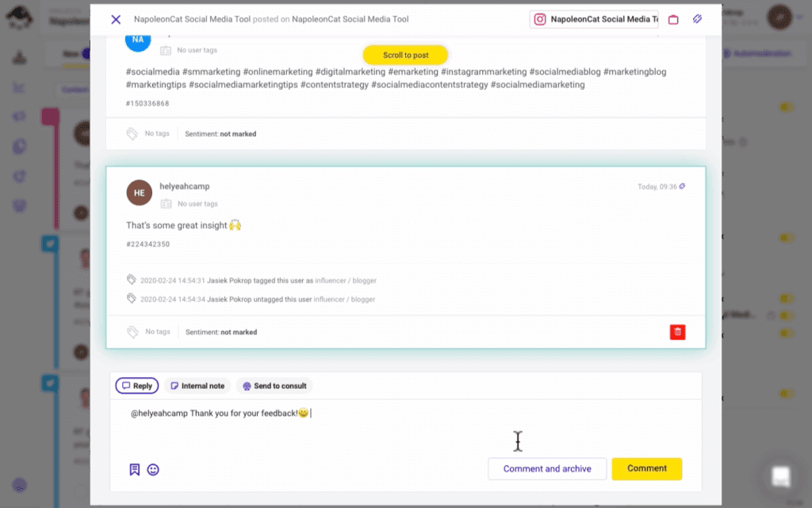This screenshot has height=508, width=812.
Task: Click the archive box icon in header
Action: [673, 20]
